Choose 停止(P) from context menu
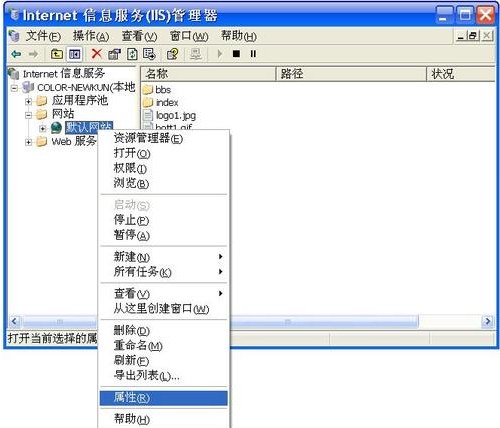Viewport: 500px width, 428px height. coord(164,220)
